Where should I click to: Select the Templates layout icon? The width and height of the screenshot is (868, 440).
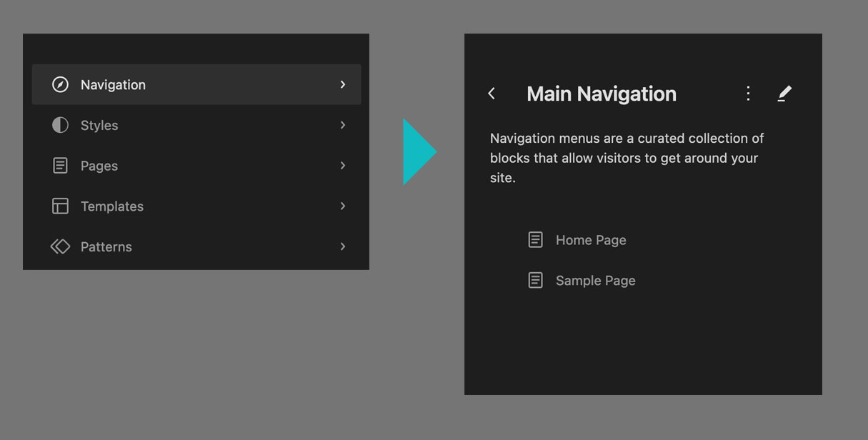point(60,206)
